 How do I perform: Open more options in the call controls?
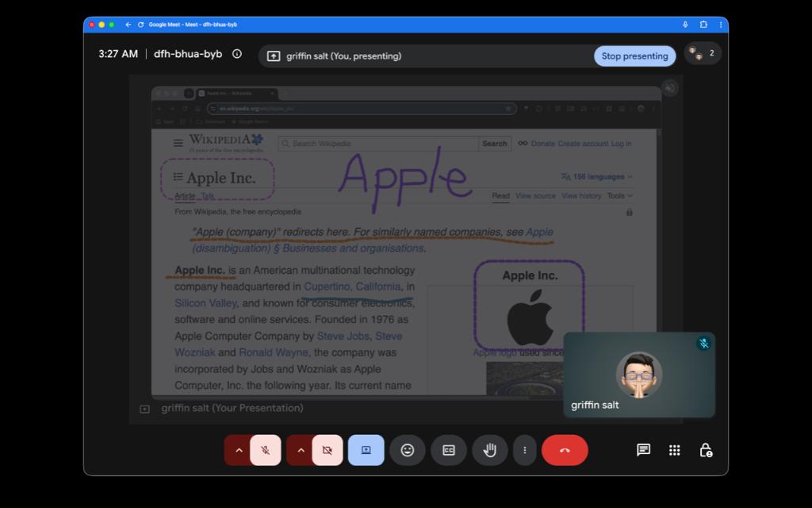525,450
